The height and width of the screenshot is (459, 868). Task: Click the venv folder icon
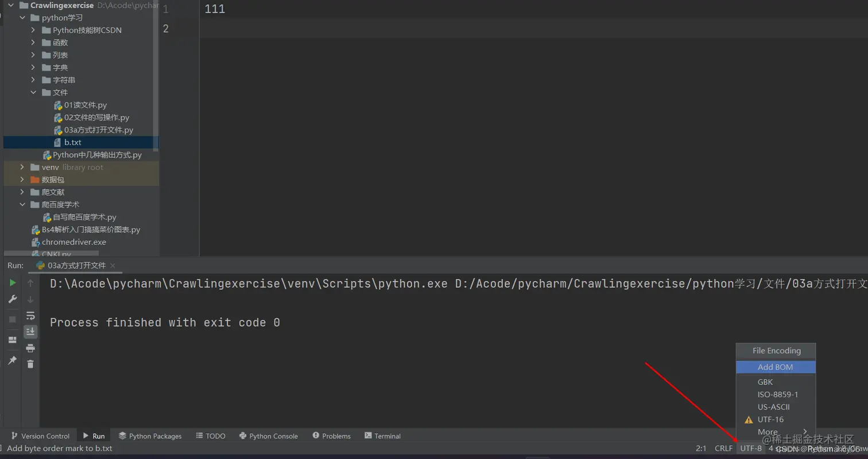pyautogui.click(x=35, y=167)
